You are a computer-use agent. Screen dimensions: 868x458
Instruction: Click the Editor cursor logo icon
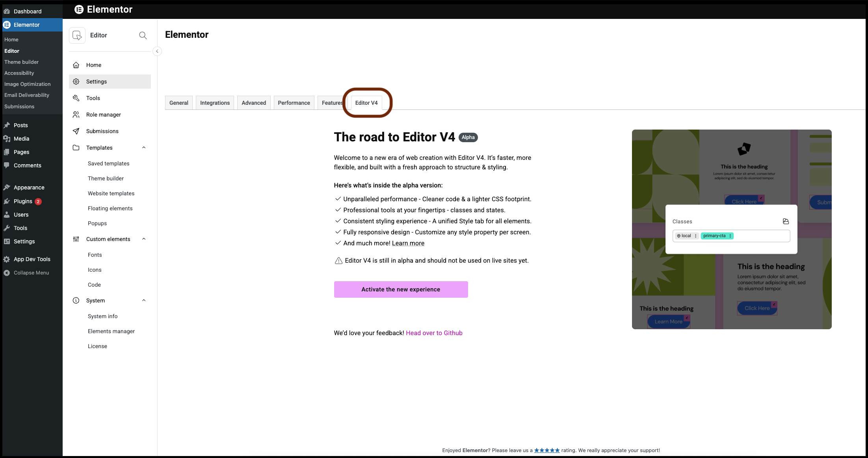tap(77, 35)
